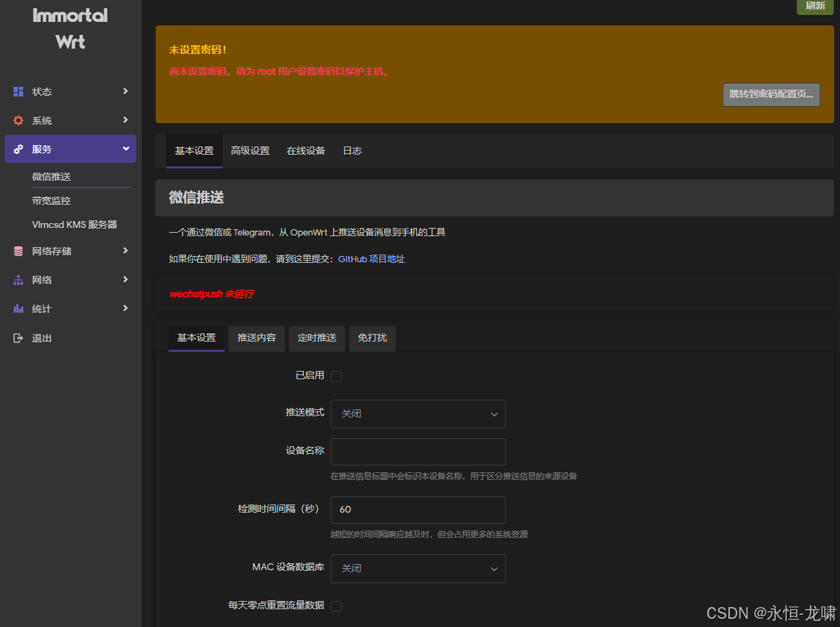Image resolution: width=840 pixels, height=627 pixels.
Task: Click the 状态 dashboard icon in sidebar
Action: (x=18, y=92)
